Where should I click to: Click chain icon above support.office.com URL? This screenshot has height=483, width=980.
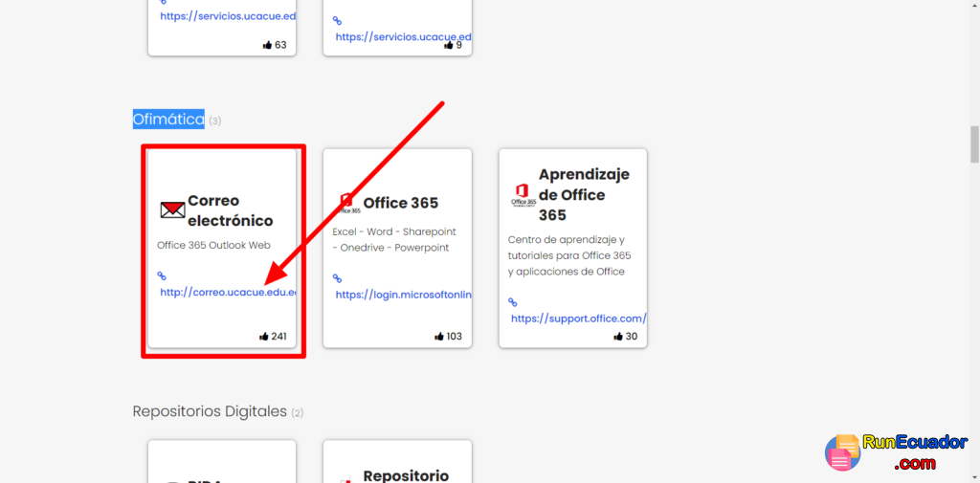pyautogui.click(x=513, y=302)
